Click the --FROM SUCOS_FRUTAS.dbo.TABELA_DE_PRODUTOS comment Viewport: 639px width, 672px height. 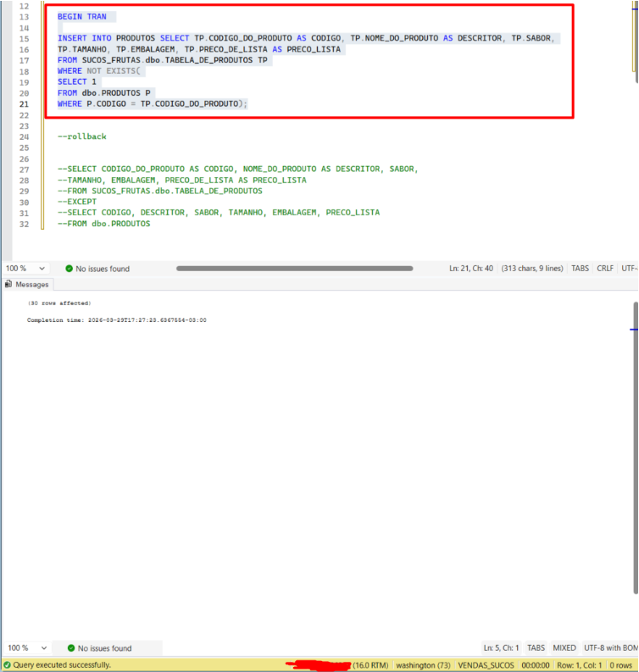click(x=160, y=191)
